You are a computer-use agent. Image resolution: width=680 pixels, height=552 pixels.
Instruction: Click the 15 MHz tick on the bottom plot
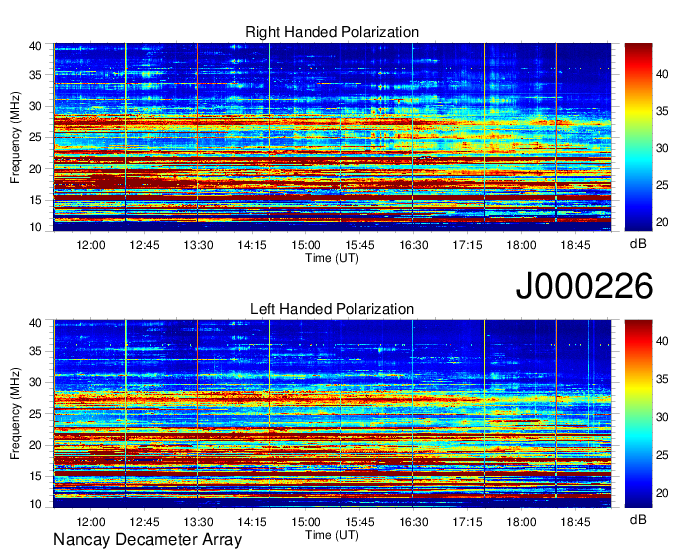(x=35, y=476)
